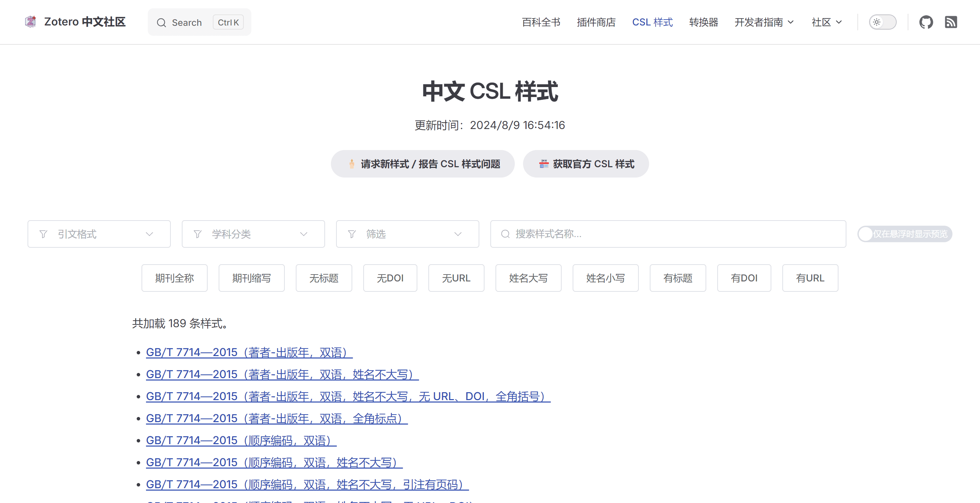Go to 百科全书 in navigation
Viewport: 980px width, 503px height.
(x=541, y=22)
